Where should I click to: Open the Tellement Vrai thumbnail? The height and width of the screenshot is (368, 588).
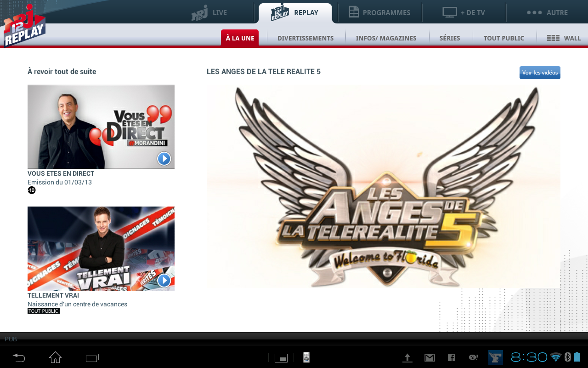tap(101, 248)
